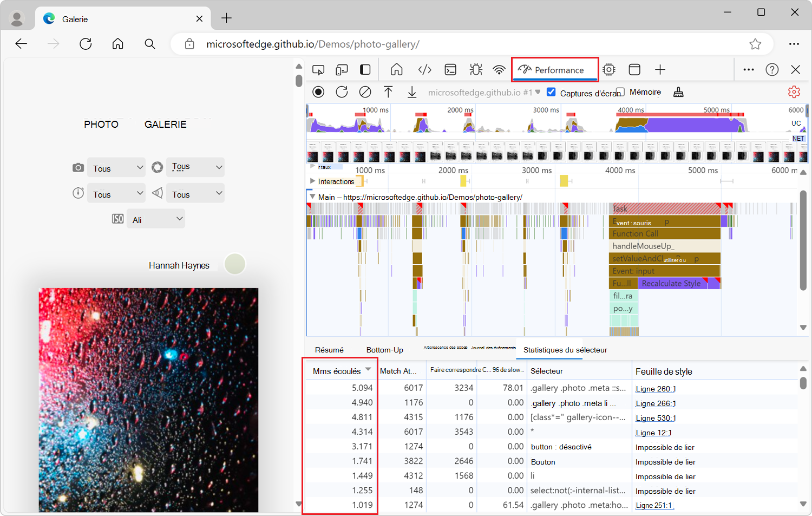Screen dimensions: 812x516
Task: Enable the Mémoire checkbox
Action: click(x=620, y=92)
